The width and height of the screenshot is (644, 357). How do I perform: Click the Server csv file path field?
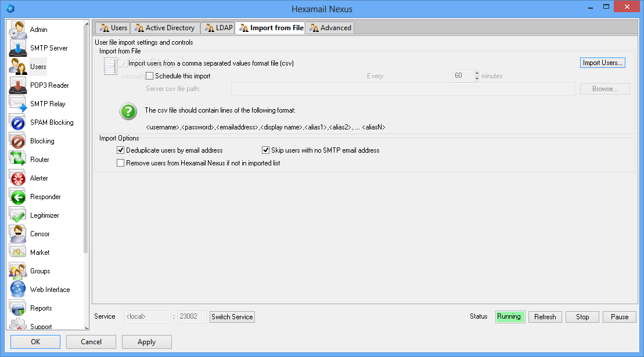tap(403, 89)
